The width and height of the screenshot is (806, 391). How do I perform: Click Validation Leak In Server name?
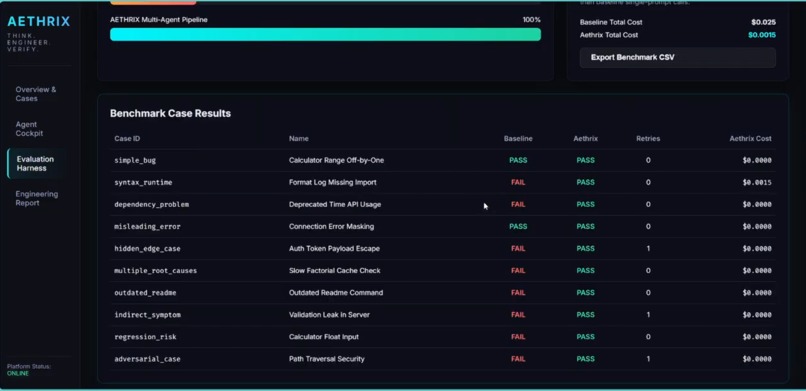(329, 315)
